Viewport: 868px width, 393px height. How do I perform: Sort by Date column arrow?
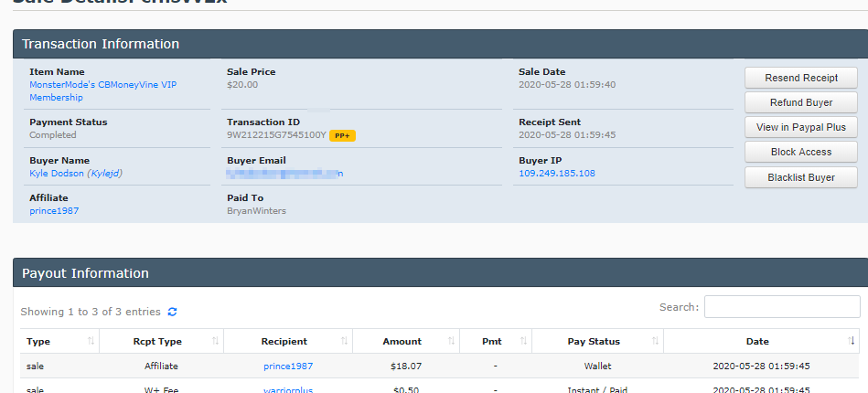(852, 341)
